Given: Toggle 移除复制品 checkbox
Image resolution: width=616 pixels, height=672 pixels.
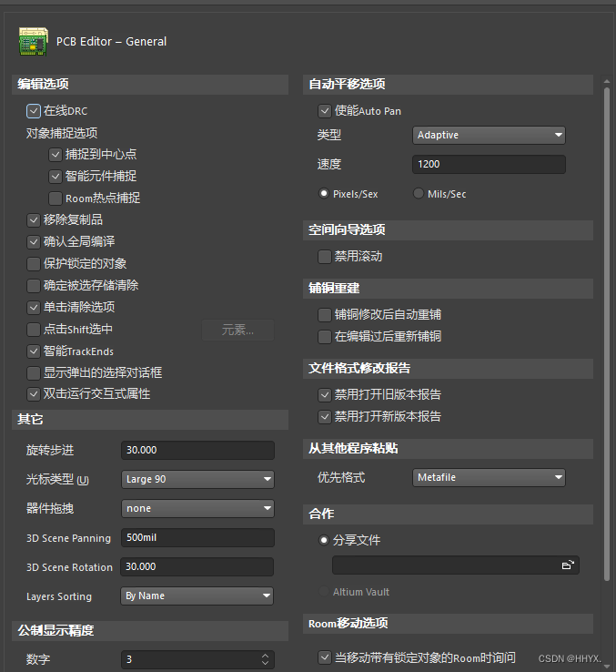Looking at the screenshot, I should pos(34,219).
